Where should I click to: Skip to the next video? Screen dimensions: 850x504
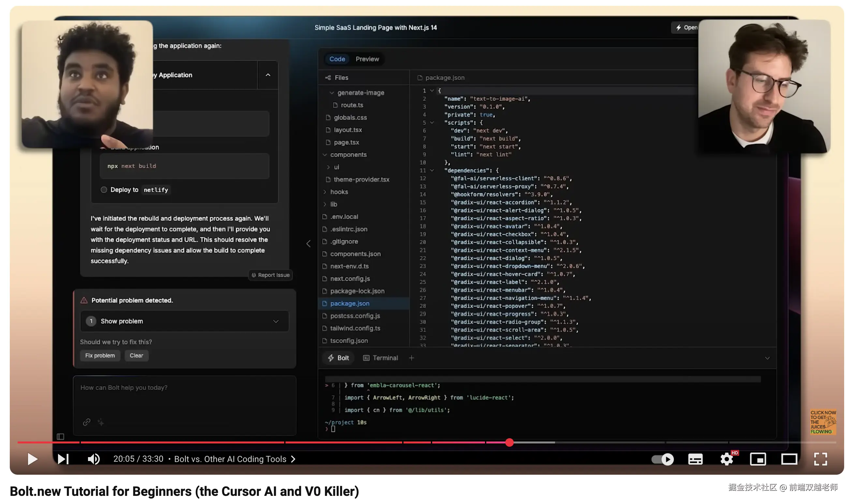pyautogui.click(x=63, y=459)
